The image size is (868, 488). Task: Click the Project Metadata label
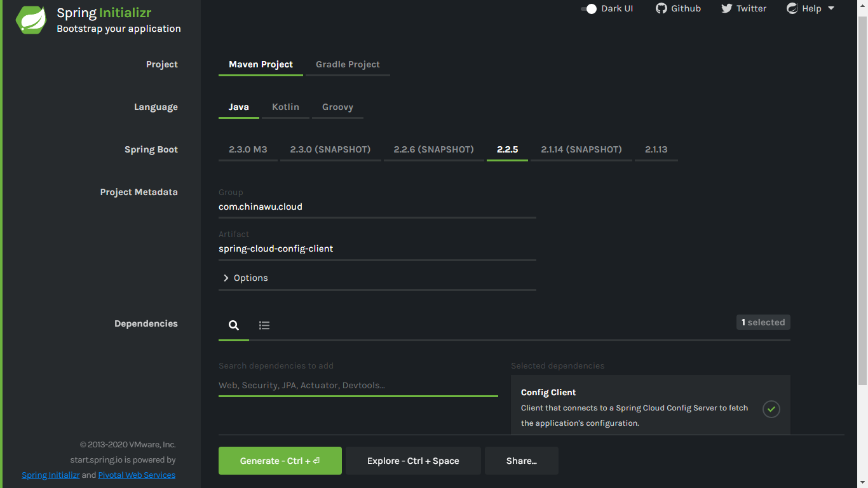pos(139,192)
